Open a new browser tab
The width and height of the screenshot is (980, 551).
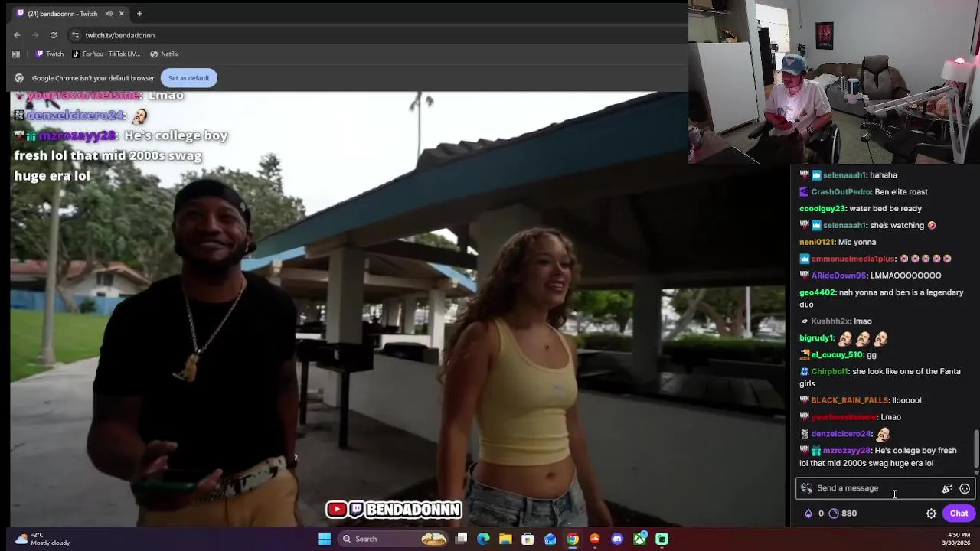(139, 14)
